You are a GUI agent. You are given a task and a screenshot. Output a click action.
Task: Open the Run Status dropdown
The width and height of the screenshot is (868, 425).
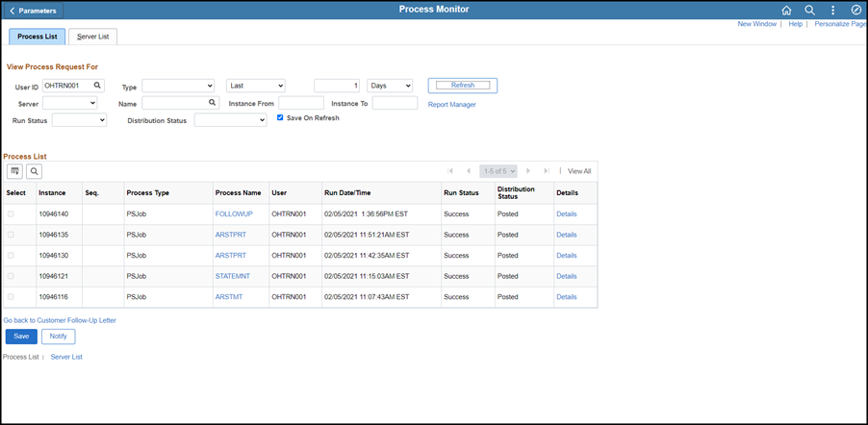point(79,120)
